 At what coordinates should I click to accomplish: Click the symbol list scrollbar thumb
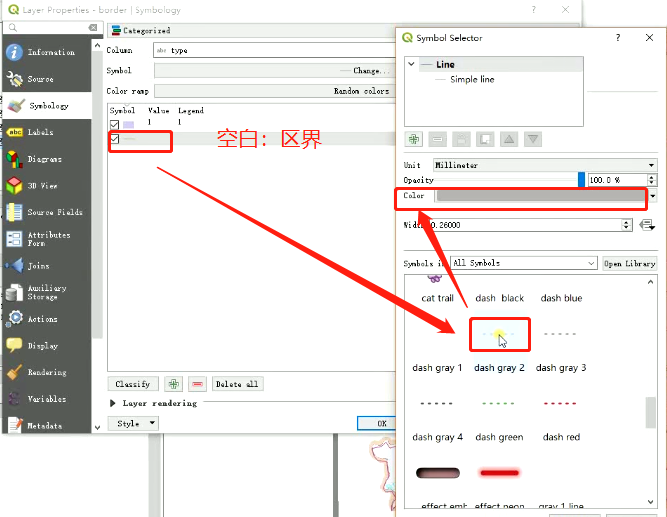coord(650,412)
